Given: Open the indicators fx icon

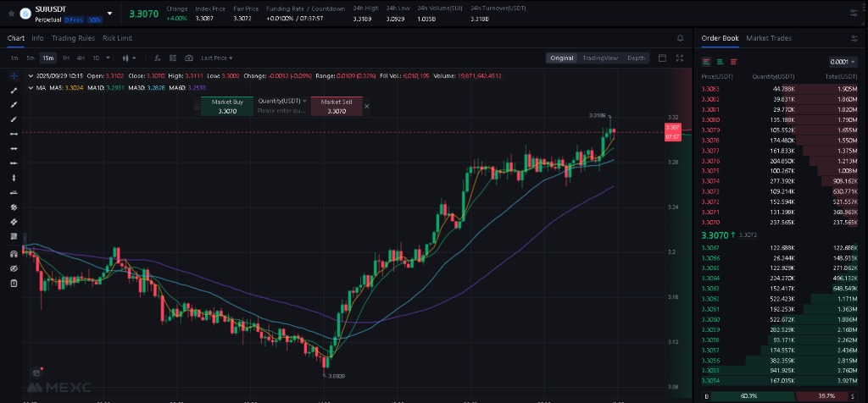Looking at the screenshot, I should coord(158,58).
